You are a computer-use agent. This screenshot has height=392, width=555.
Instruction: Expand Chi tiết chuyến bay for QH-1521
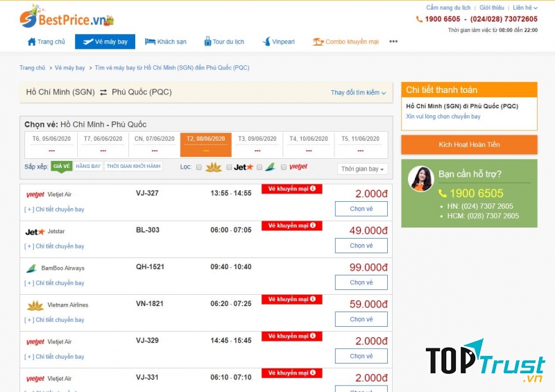pos(54,283)
